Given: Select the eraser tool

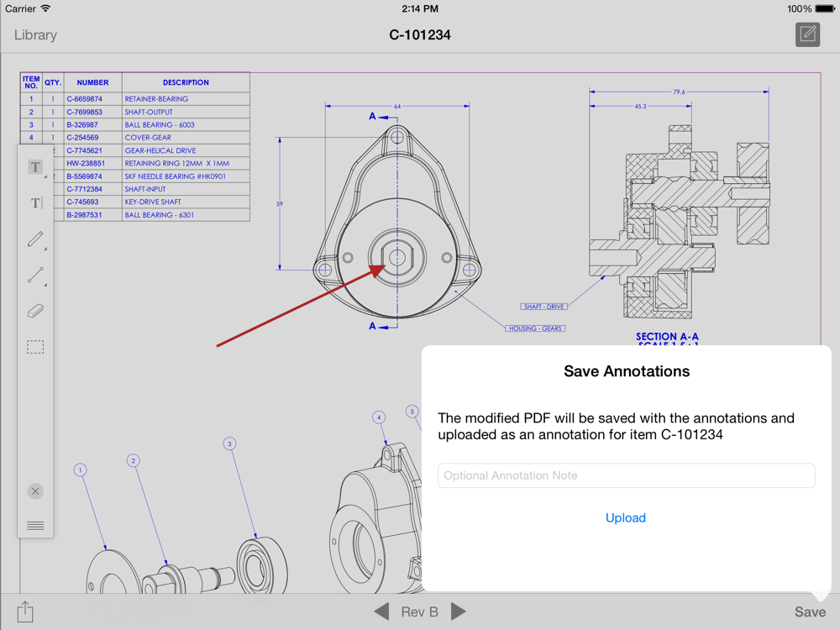Looking at the screenshot, I should click(x=35, y=311).
